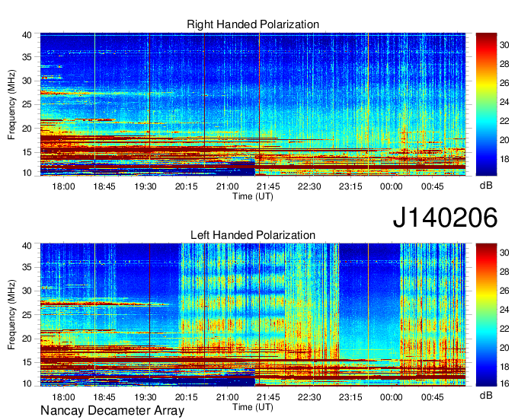Click the 30 value on the upper colorbar

point(504,45)
